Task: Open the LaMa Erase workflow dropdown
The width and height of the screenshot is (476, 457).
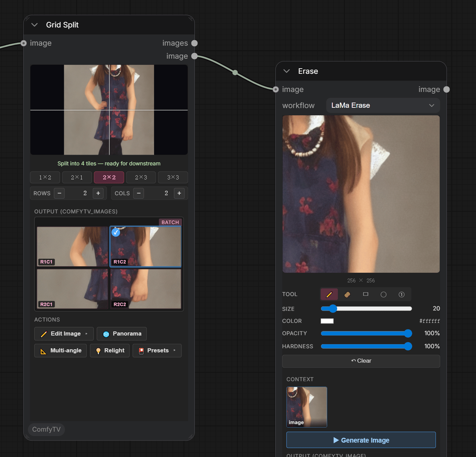Action: (383, 105)
